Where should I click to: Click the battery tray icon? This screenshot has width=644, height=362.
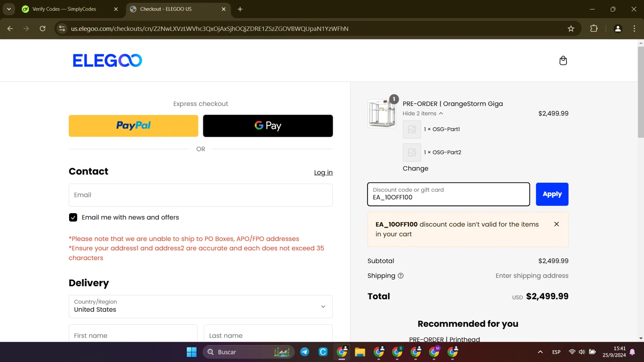[592, 352]
